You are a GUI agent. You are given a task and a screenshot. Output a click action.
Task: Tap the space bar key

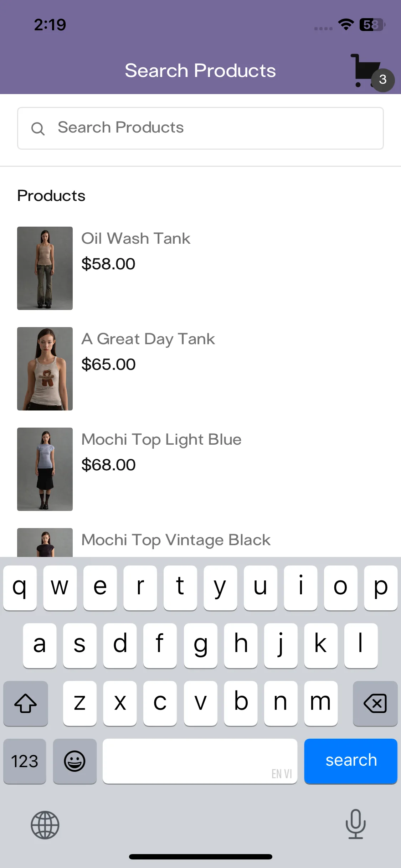click(x=200, y=761)
